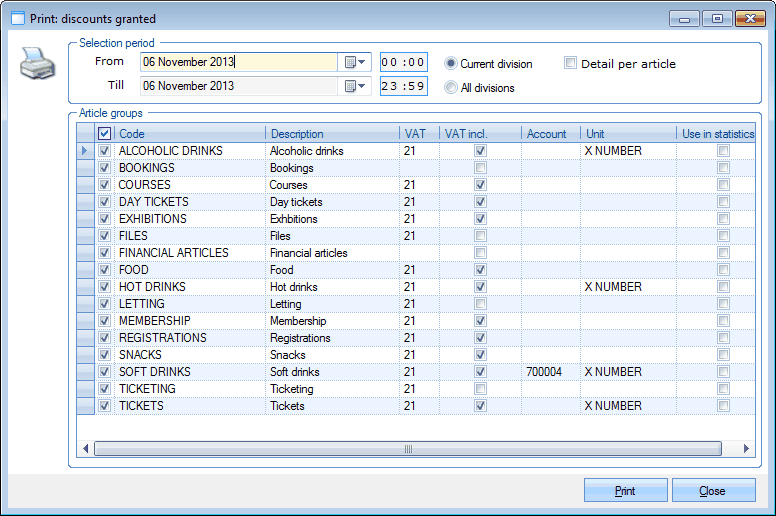The width and height of the screenshot is (776, 516).
Task: Click the scroll left arrow of grid
Action: (86, 449)
